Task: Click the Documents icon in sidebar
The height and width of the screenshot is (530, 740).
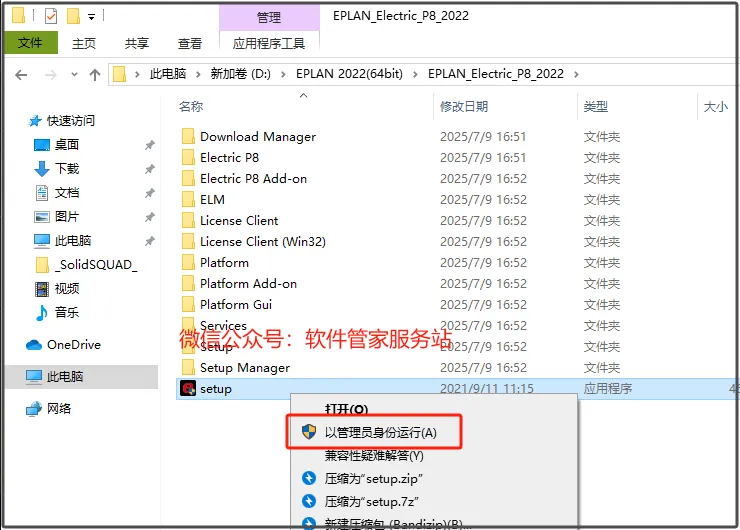Action: point(42,193)
